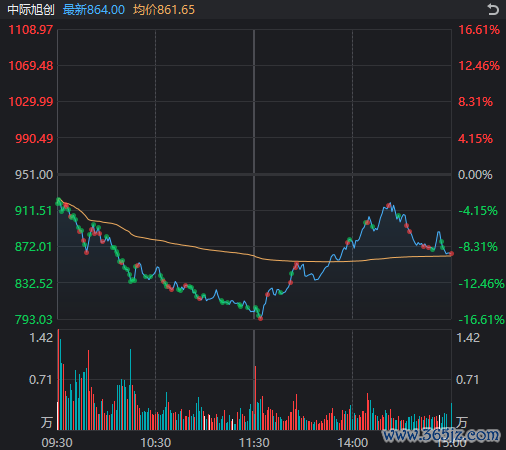Click the 1108.97 top price label

(x=31, y=30)
